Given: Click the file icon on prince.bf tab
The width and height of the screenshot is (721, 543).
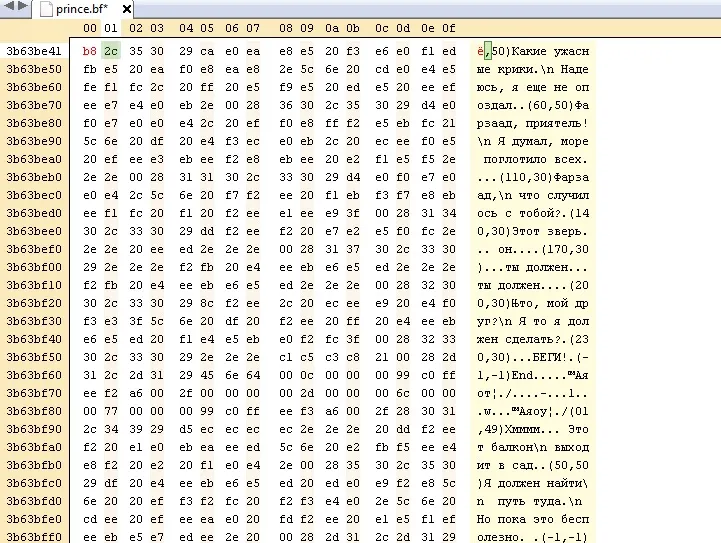Looking at the screenshot, I should point(45,9).
